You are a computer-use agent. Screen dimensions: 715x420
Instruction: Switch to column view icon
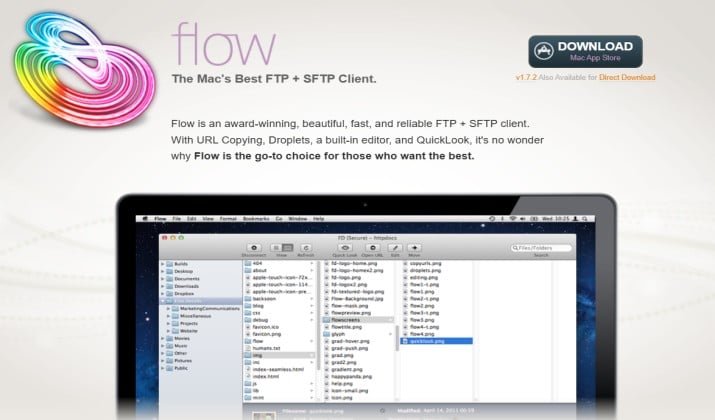[x=287, y=248]
